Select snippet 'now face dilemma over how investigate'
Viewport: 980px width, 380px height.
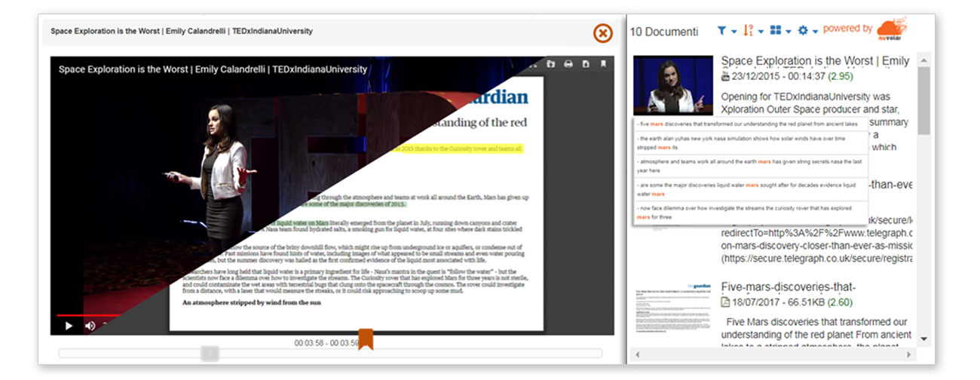point(751,213)
